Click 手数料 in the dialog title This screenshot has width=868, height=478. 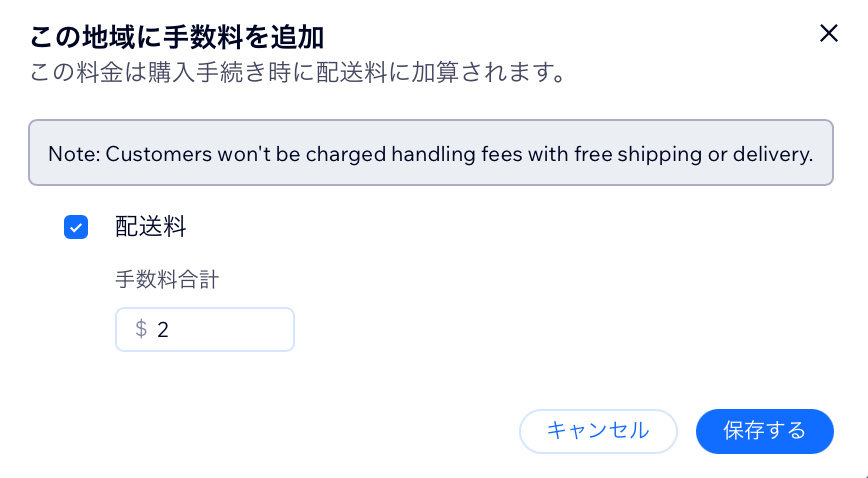(x=214, y=37)
